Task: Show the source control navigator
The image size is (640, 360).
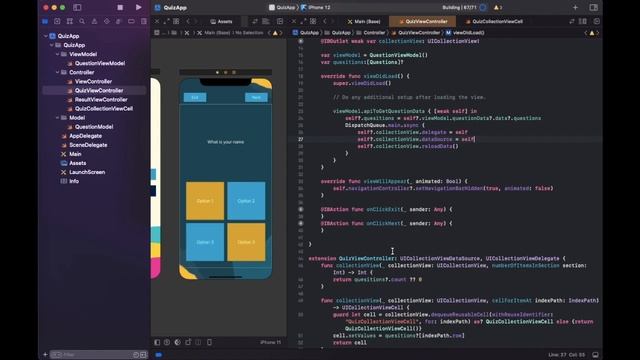Action: (x=57, y=21)
